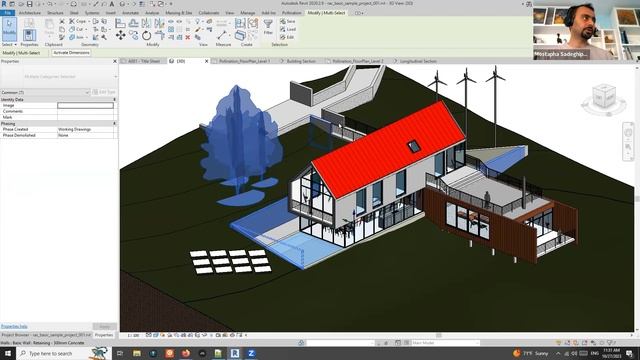
Task: Open the Architecture ribbon tab
Action: [30, 13]
